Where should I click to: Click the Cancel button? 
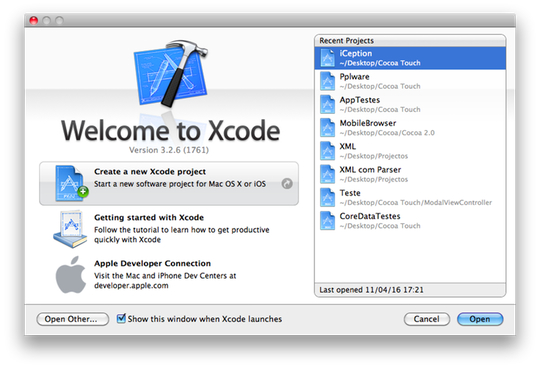click(427, 319)
